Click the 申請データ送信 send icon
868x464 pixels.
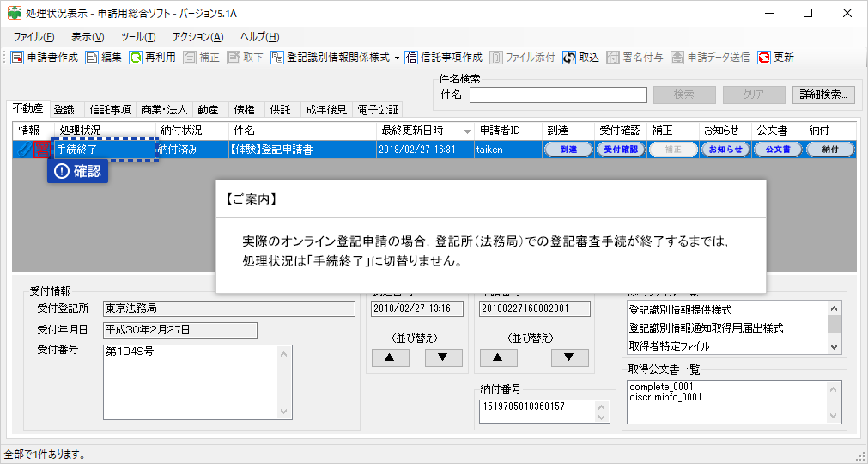tap(677, 58)
